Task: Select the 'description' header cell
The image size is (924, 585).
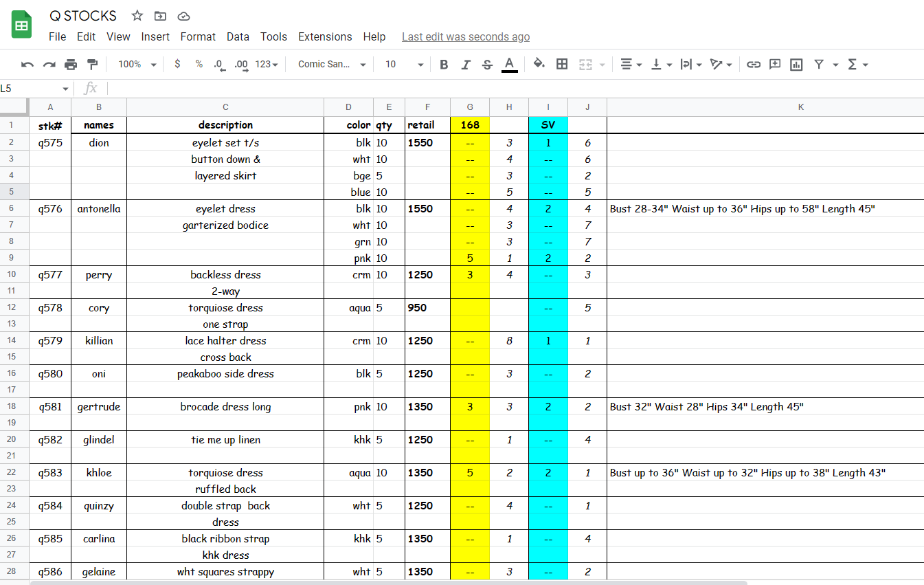Action: pyautogui.click(x=225, y=125)
